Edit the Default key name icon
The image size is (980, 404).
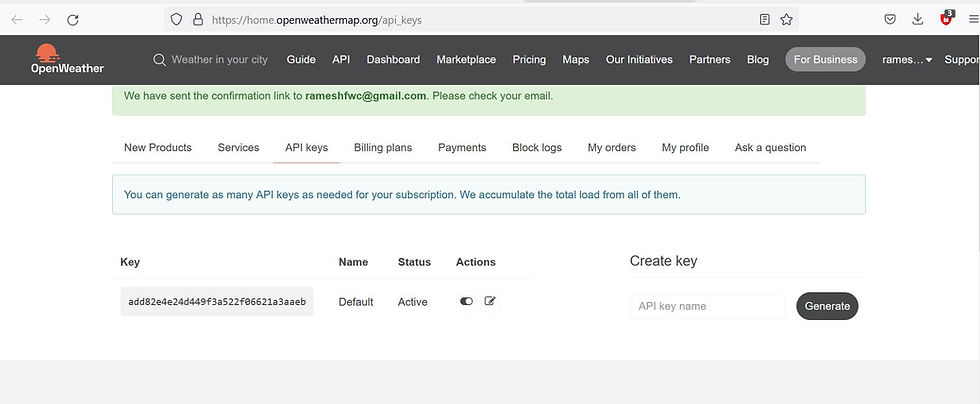490,301
